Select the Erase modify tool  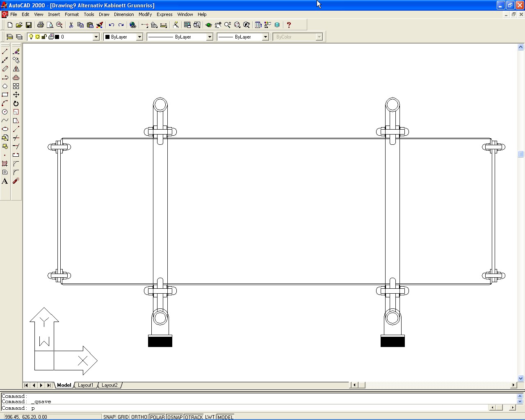tap(16, 52)
